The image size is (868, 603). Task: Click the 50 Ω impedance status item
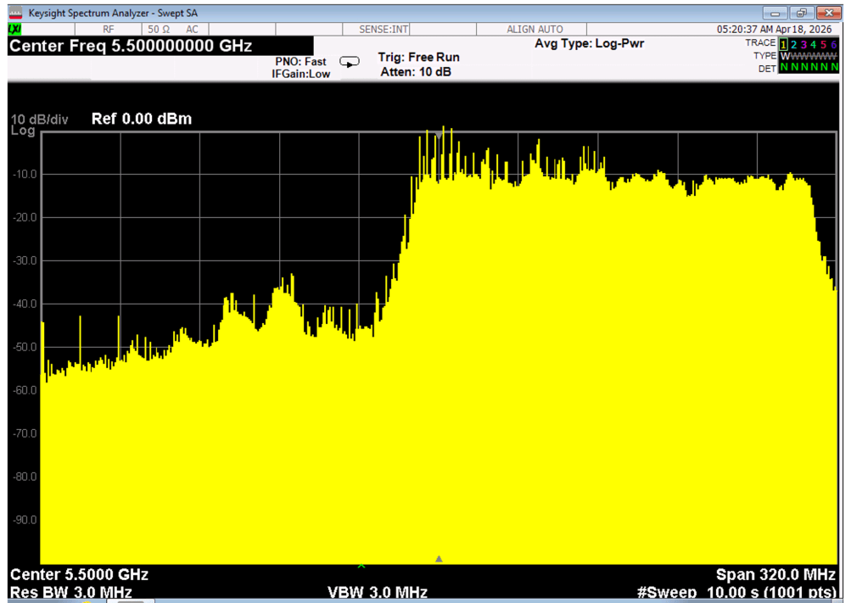160,30
